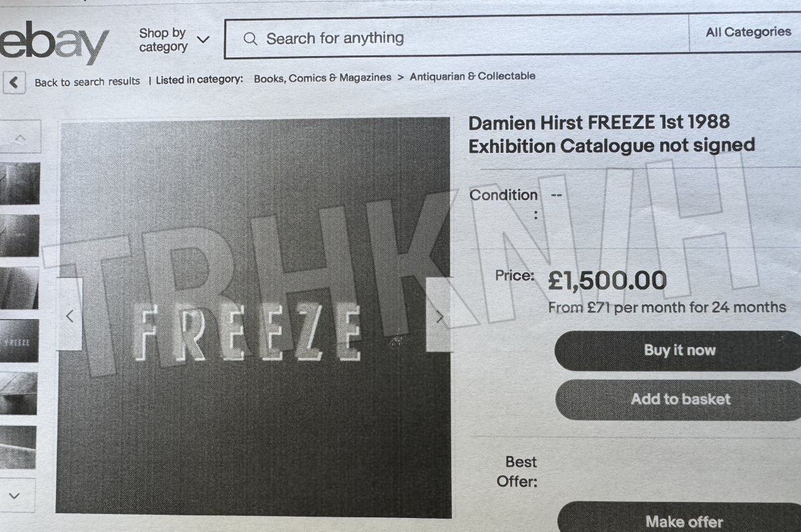Open Antiquarian & Collectable category link
The image size is (801, 532).
coord(473,77)
